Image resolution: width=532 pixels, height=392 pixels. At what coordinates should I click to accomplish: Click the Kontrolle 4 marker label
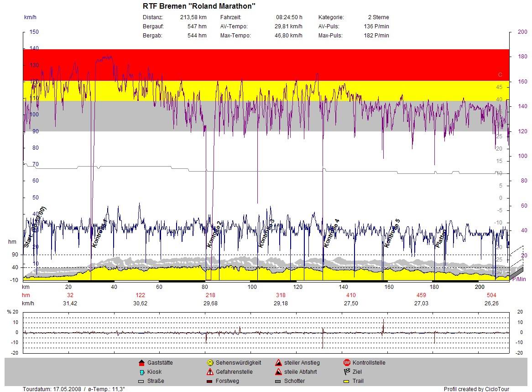331,233
